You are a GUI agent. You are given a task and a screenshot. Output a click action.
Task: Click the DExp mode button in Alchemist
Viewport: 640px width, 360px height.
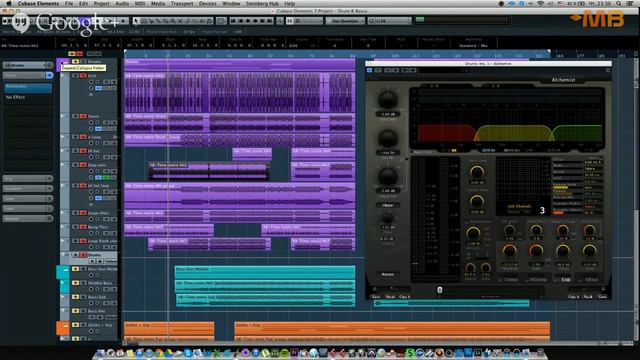click(x=591, y=280)
